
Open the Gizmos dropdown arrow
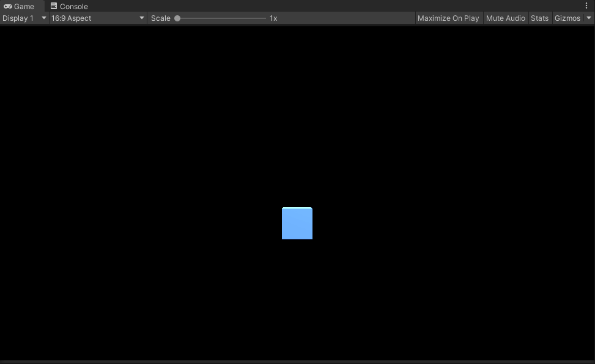589,18
